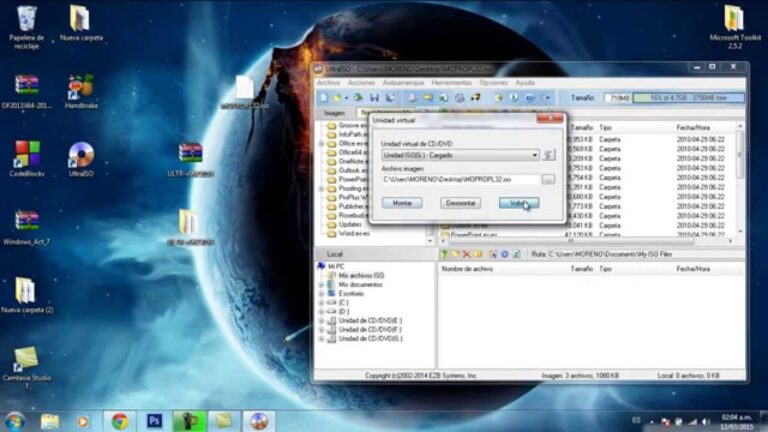Expand the Mis documentos tree node

tap(321, 285)
